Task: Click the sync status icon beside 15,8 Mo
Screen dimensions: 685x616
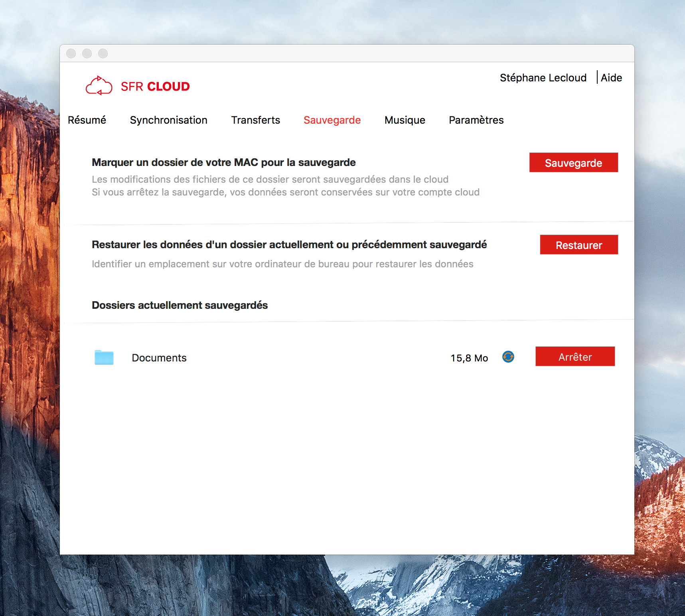Action: [508, 357]
